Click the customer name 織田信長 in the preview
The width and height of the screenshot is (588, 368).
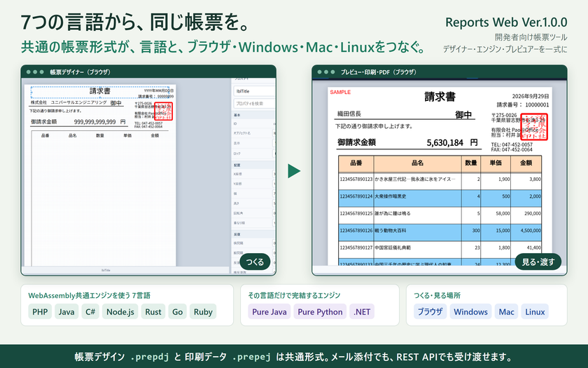point(349,114)
